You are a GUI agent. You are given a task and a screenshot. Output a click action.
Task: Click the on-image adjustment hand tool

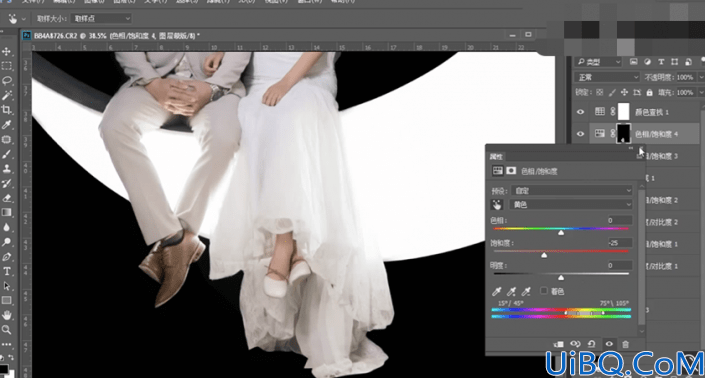click(x=497, y=205)
